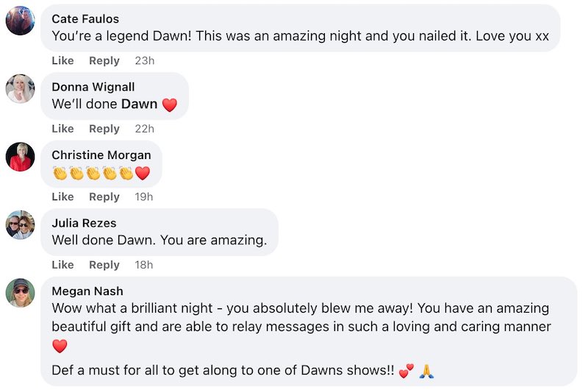Reply to Julia Rezes's comment

point(104,265)
